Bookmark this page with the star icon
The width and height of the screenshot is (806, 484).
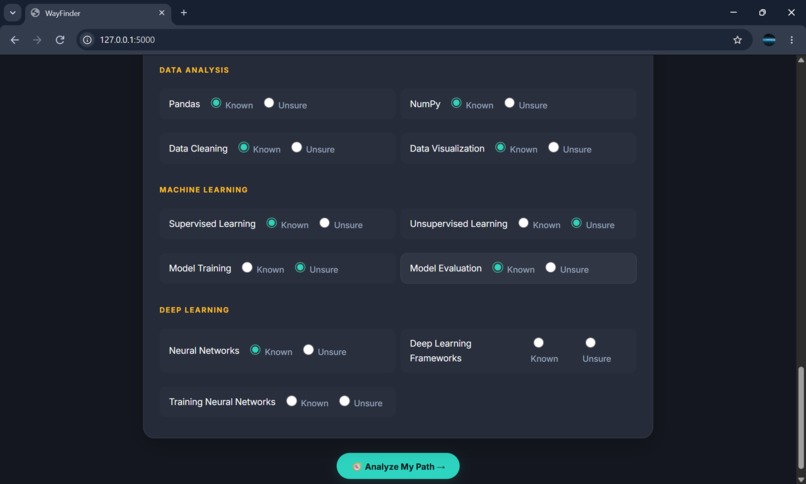click(737, 40)
